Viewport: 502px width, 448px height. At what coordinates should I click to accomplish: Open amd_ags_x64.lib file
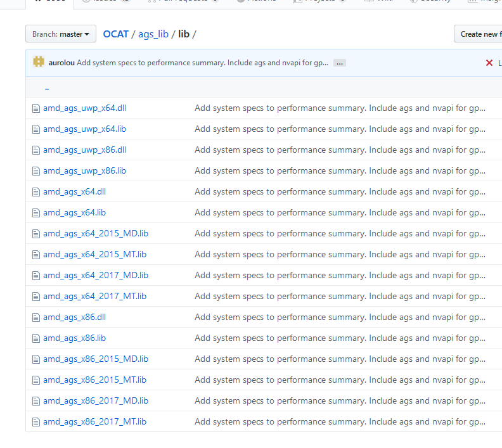click(x=75, y=212)
